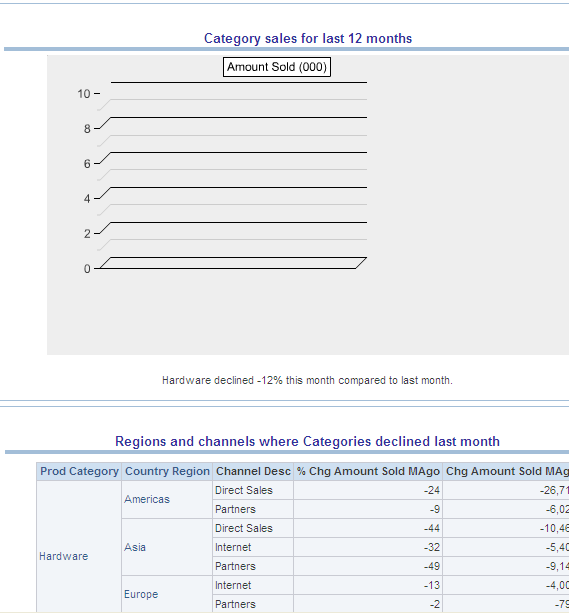
Task: Select the Country Region column header
Action: tap(167, 471)
